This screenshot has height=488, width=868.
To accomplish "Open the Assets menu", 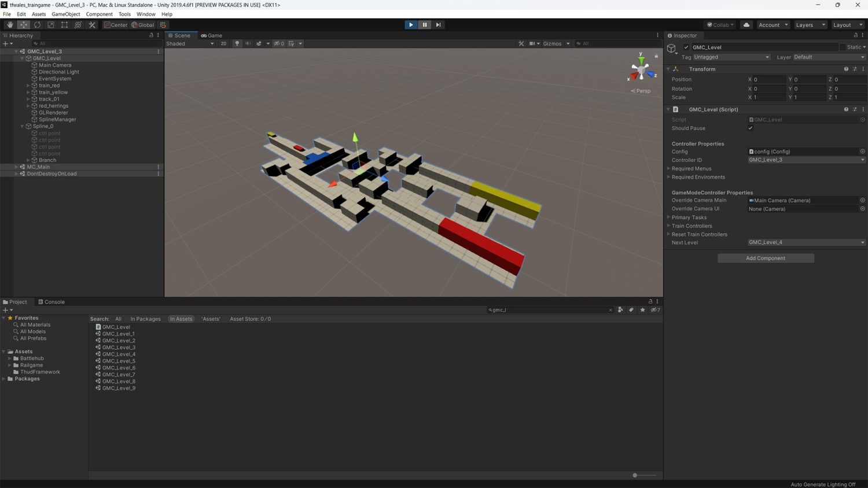I will (x=39, y=14).
